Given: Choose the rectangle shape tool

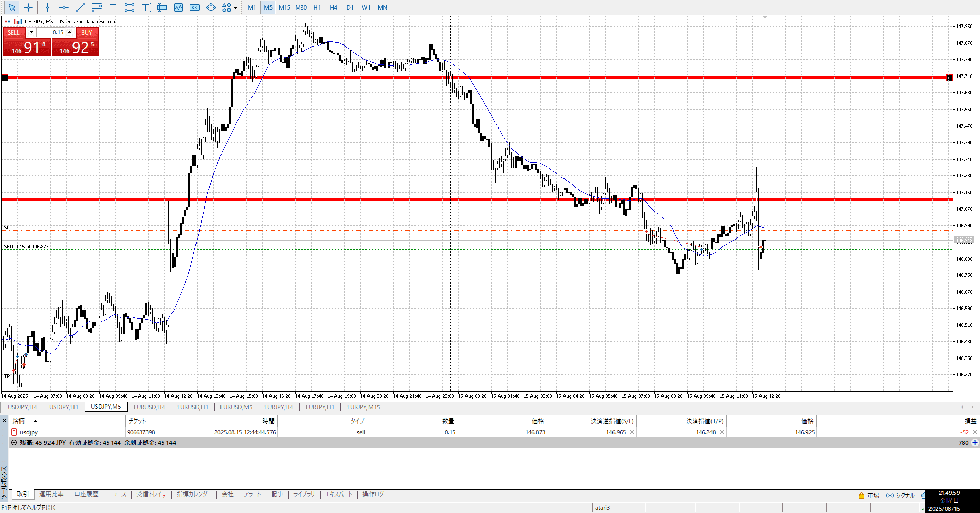Looking at the screenshot, I should point(129,8).
